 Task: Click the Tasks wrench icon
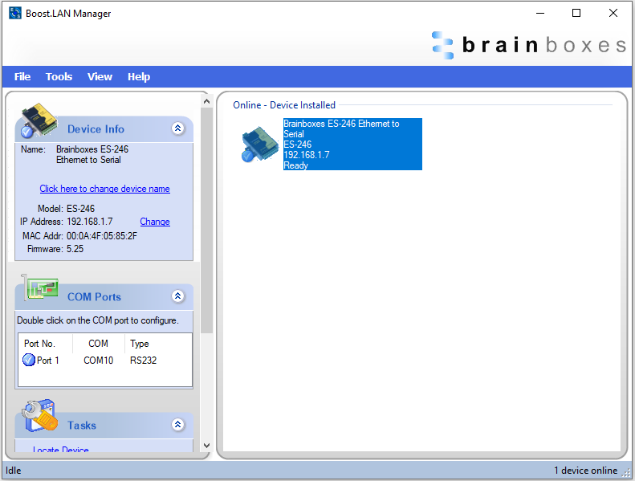[40, 415]
